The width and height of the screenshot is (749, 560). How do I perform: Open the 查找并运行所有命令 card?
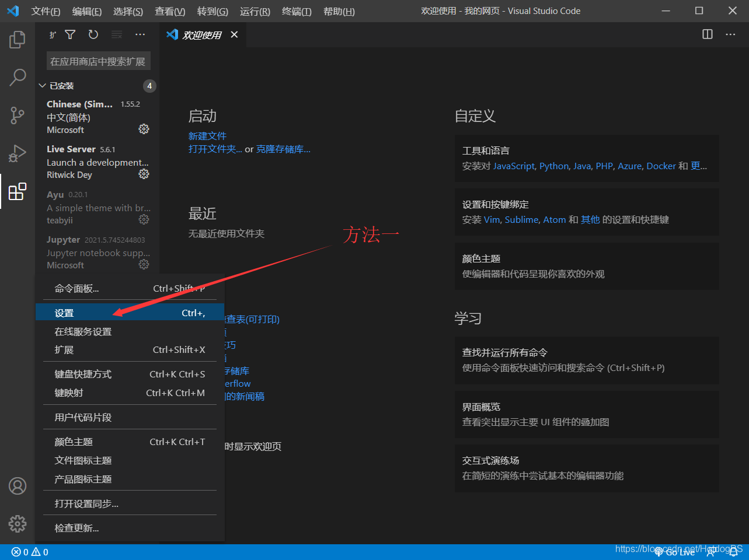[x=587, y=360]
